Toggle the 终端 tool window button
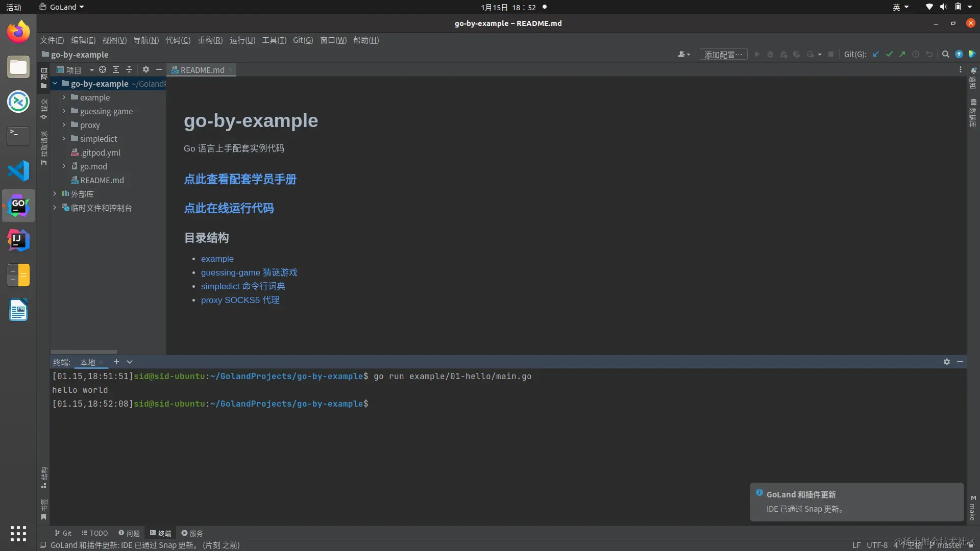This screenshot has height=551, width=980. [160, 533]
